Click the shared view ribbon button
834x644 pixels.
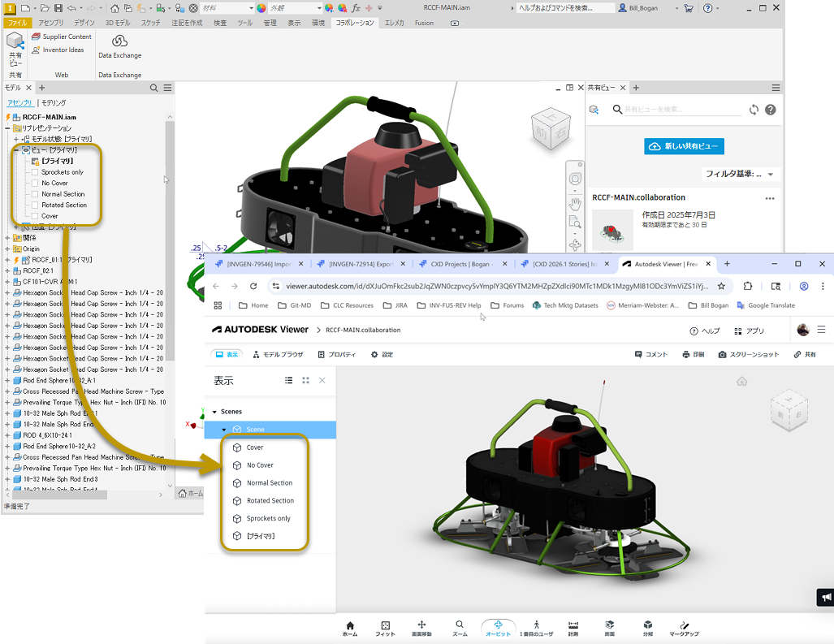click(x=15, y=49)
